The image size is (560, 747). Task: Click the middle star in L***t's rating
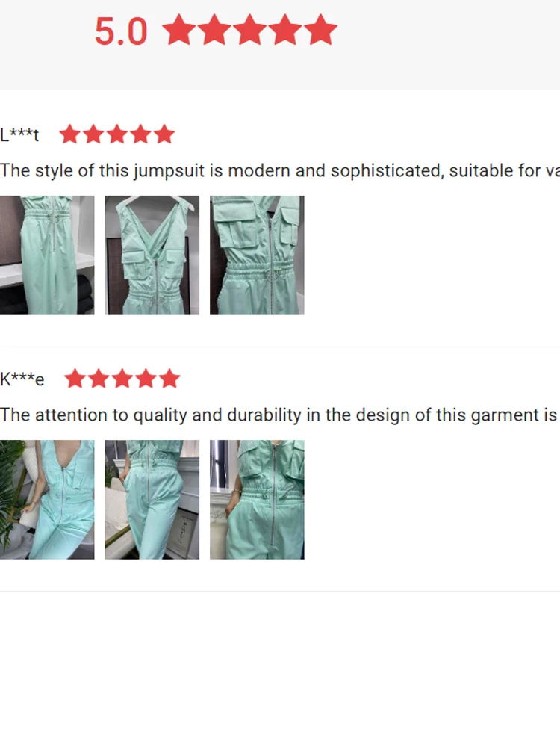(x=117, y=134)
